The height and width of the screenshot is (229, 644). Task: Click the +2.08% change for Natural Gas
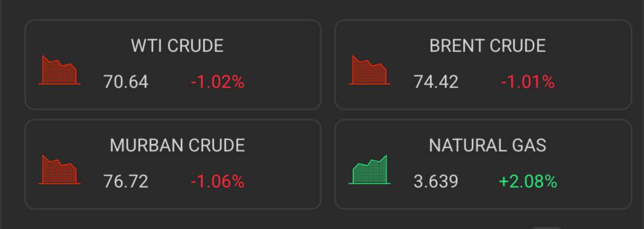(528, 181)
